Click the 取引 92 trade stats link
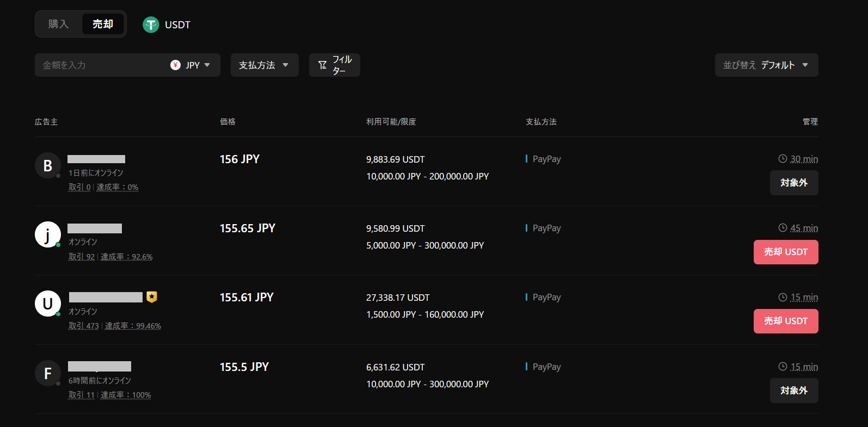The width and height of the screenshot is (868, 427). click(82, 257)
